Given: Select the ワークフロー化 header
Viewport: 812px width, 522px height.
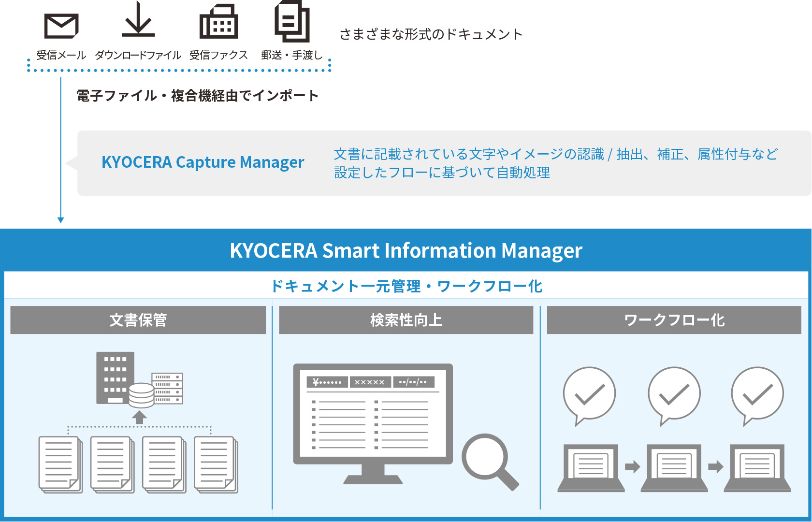Looking at the screenshot, I should pos(674,320).
